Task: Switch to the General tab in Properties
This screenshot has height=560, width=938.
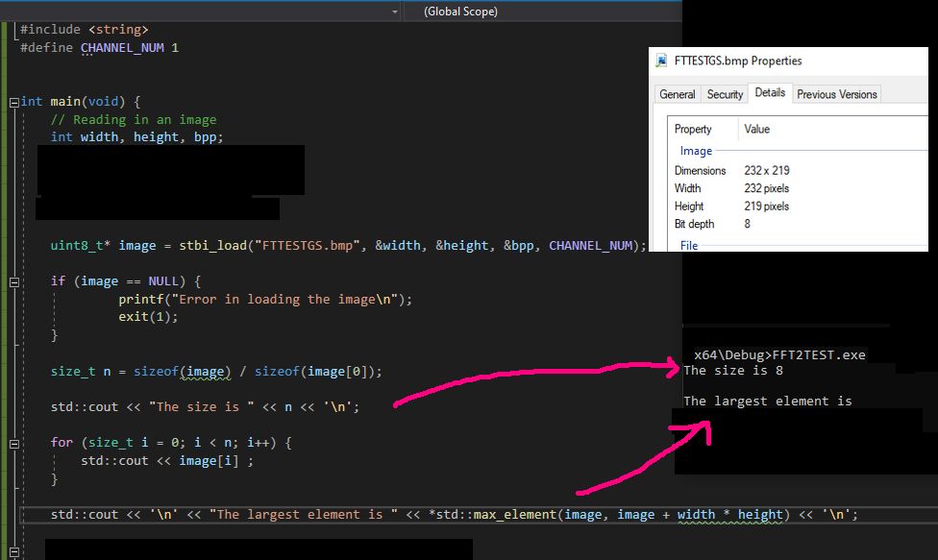Action: click(678, 94)
